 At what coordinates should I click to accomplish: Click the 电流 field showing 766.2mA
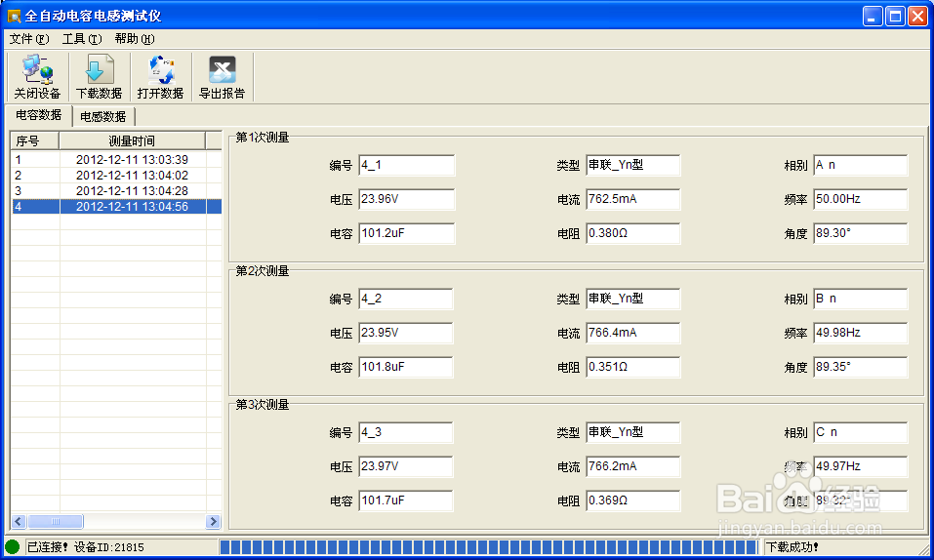coord(632,466)
